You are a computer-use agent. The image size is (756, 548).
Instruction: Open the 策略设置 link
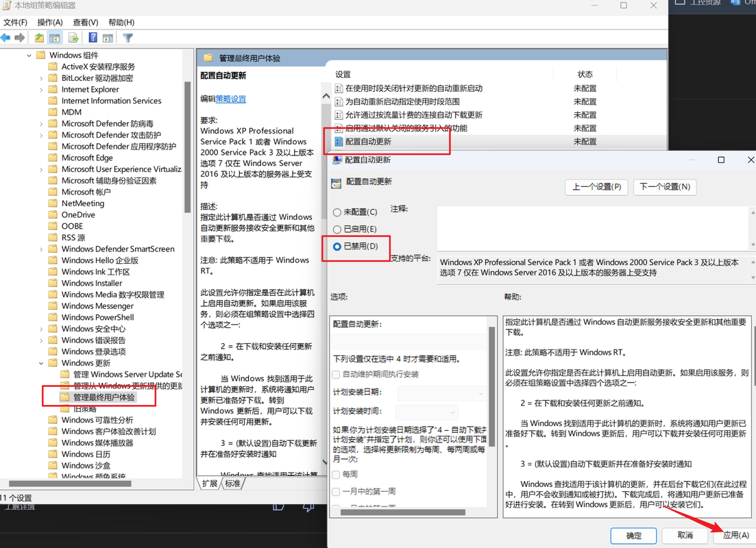point(230,99)
